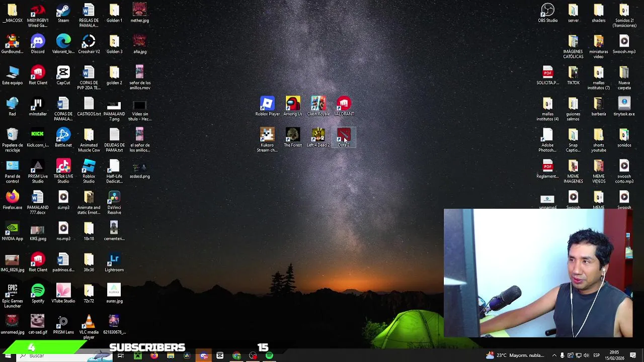The image size is (644, 362).
Task: Click the Lightroom desktop icon
Action: click(x=114, y=262)
